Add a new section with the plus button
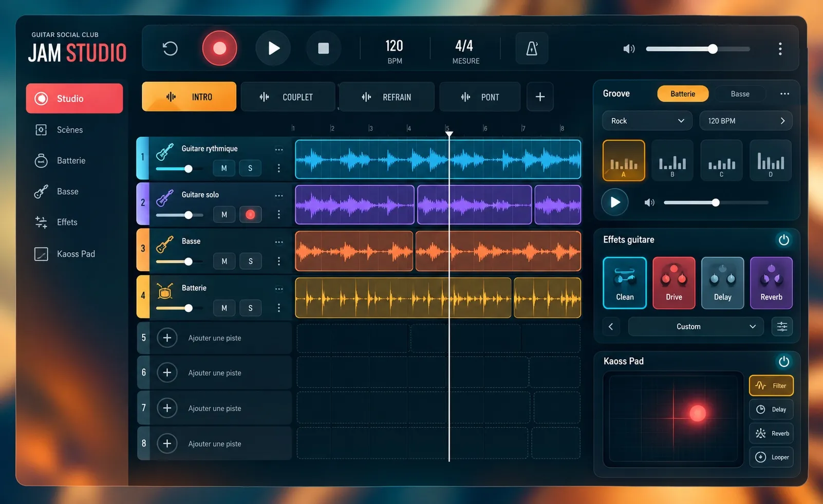Screen dimensions: 823x504 540,97
